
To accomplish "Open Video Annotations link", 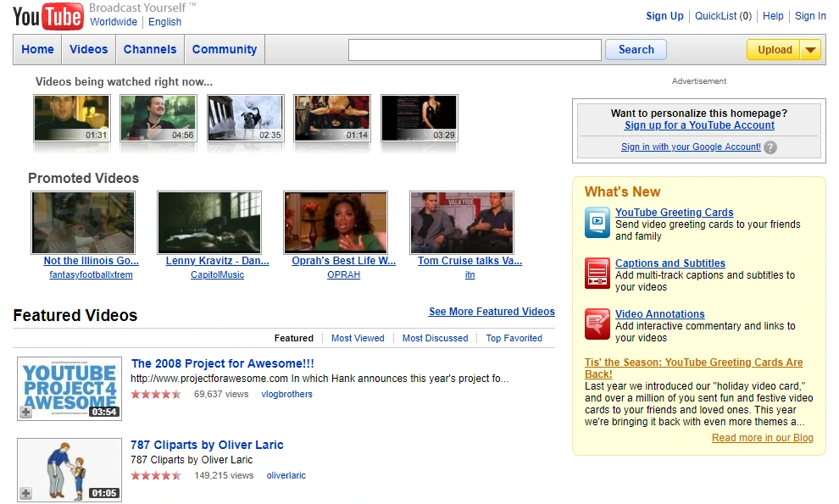I will (x=659, y=314).
